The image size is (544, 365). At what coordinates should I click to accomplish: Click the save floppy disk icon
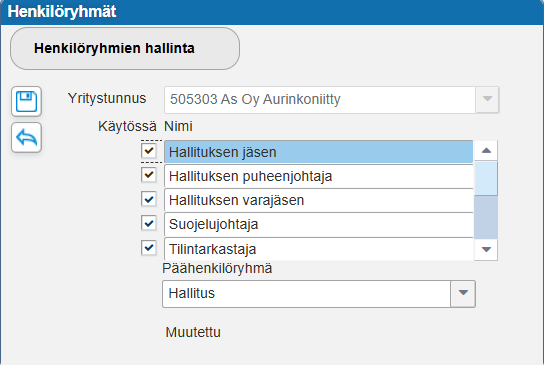pyautogui.click(x=26, y=101)
